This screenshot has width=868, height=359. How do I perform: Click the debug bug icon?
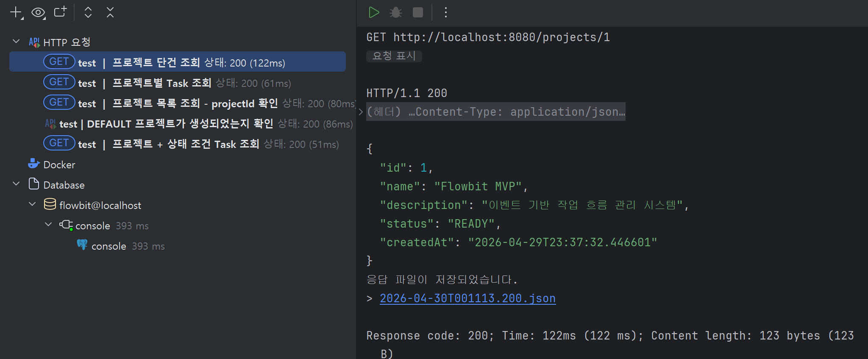[396, 12]
